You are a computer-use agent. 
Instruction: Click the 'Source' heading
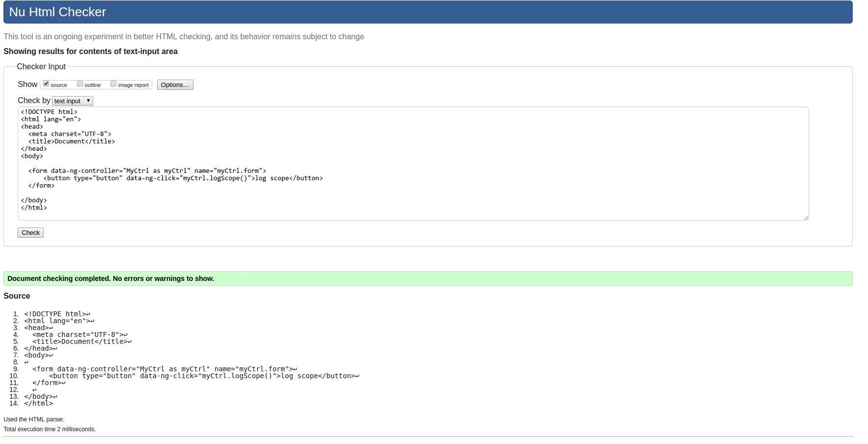click(x=17, y=296)
